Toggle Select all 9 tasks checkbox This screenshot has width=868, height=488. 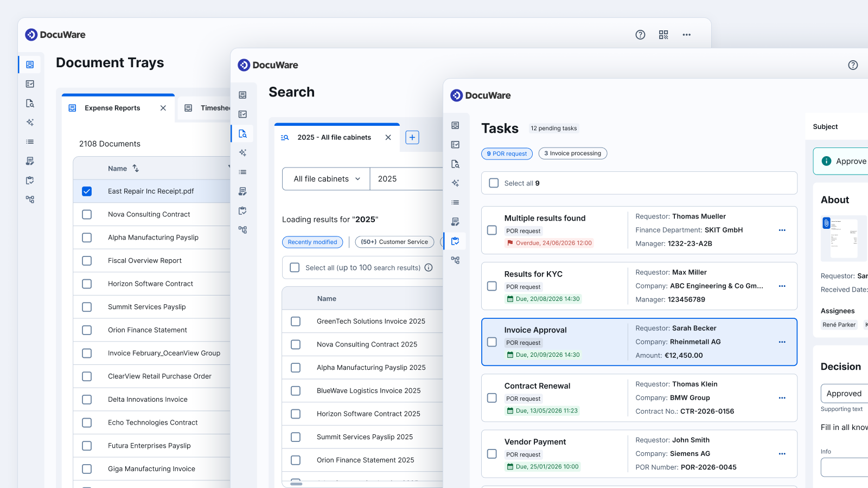pos(494,183)
